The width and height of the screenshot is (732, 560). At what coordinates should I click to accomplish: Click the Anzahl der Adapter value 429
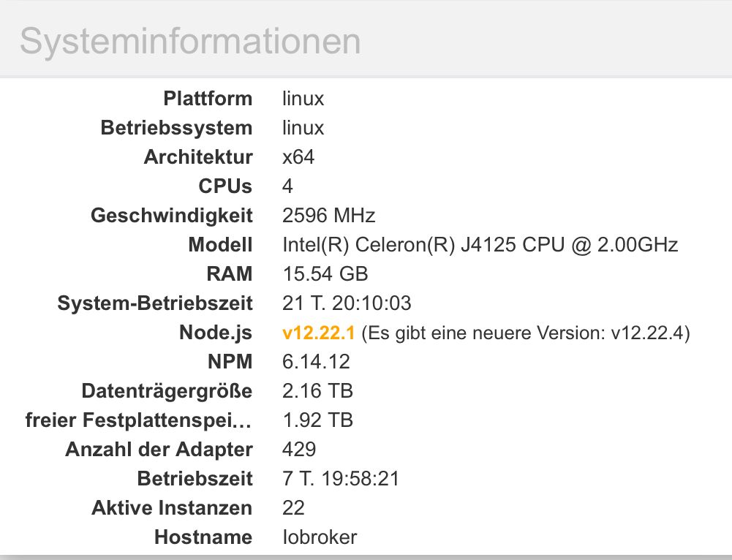coord(299,450)
